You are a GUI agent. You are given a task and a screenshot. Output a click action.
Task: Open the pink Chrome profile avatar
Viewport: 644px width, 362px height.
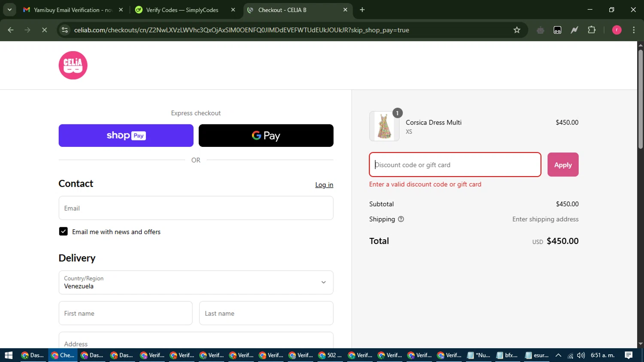(x=617, y=30)
